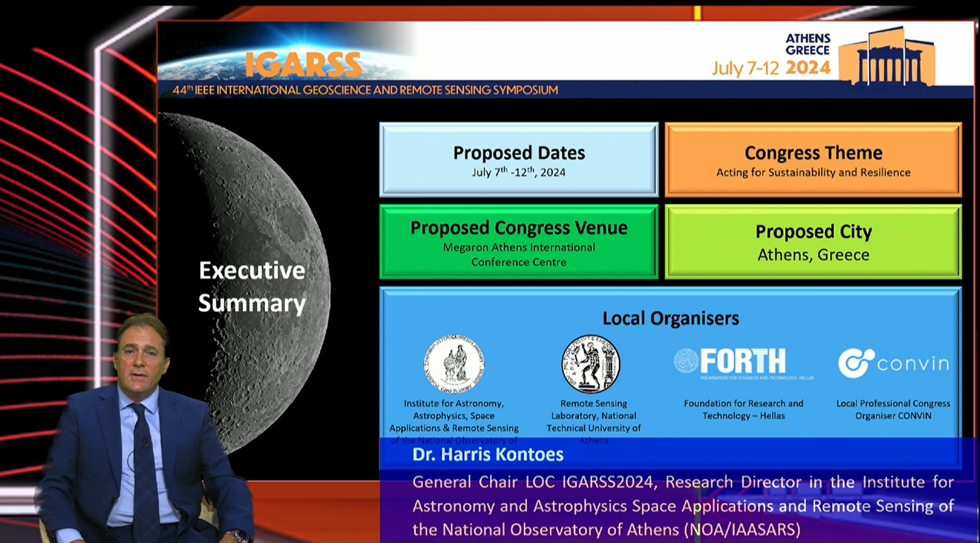Click the National Technical University seal logo

point(591,364)
